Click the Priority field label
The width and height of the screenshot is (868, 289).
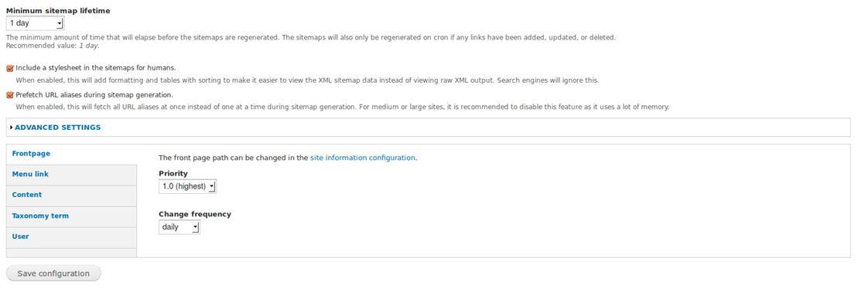point(173,174)
